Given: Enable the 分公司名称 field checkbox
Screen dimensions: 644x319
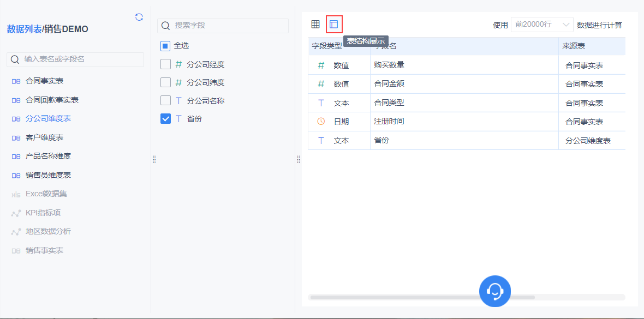Looking at the screenshot, I should [165, 100].
